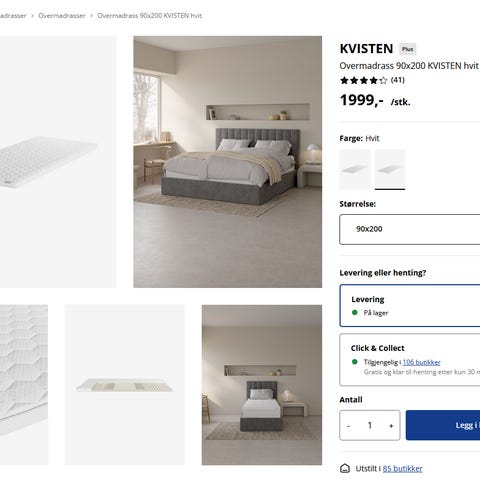This screenshot has height=480, width=480.
Task: Open the white mattress topper product image
Action: 58,162
